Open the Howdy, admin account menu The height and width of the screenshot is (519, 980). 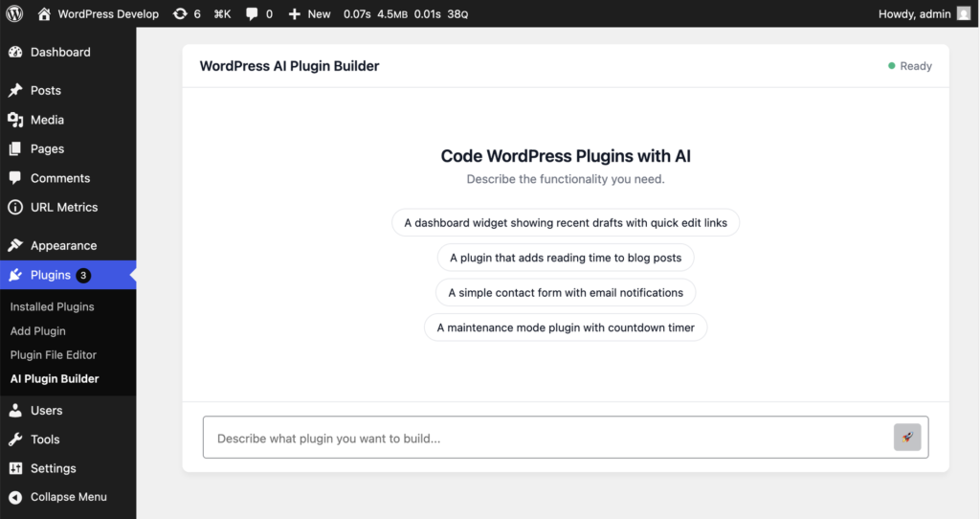coord(914,14)
